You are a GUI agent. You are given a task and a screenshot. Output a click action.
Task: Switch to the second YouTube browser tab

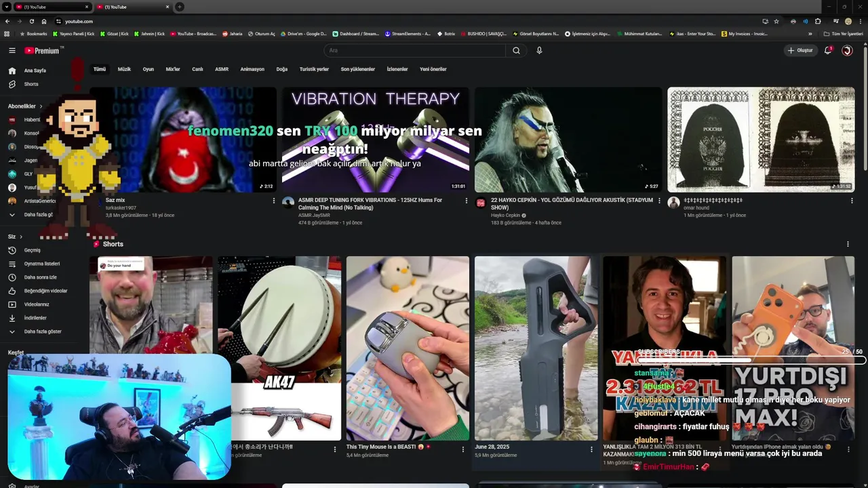coord(133,7)
